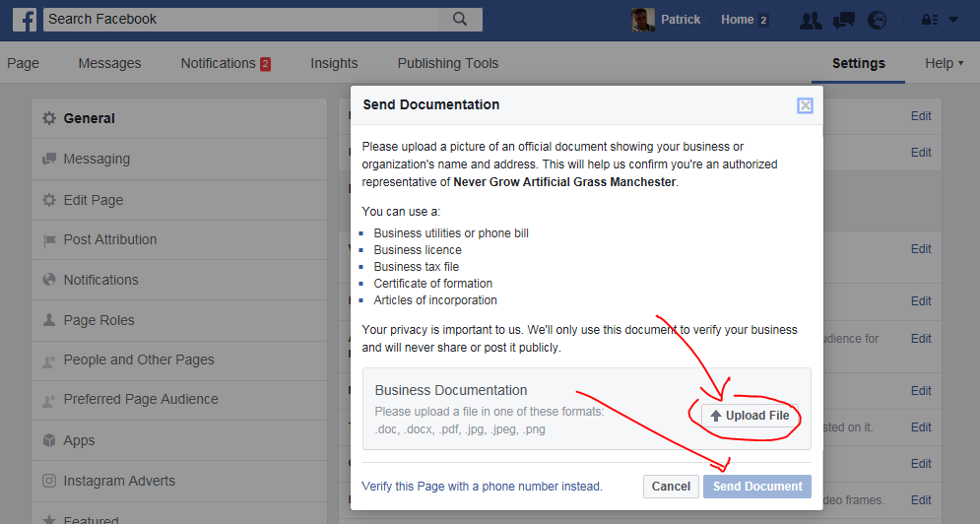The image size is (980, 524).
Task: Click the Messaging speech bubble icon
Action: point(48,159)
